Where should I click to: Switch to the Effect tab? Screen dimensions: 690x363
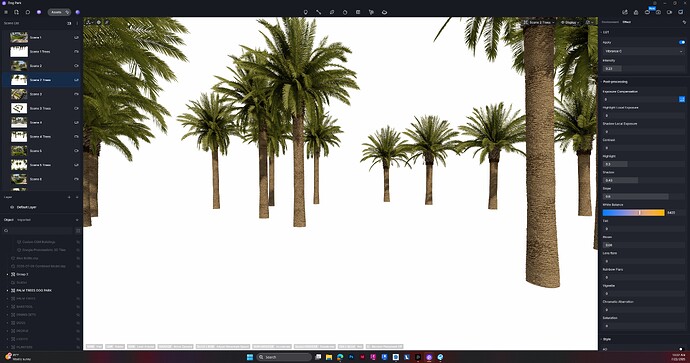(627, 22)
